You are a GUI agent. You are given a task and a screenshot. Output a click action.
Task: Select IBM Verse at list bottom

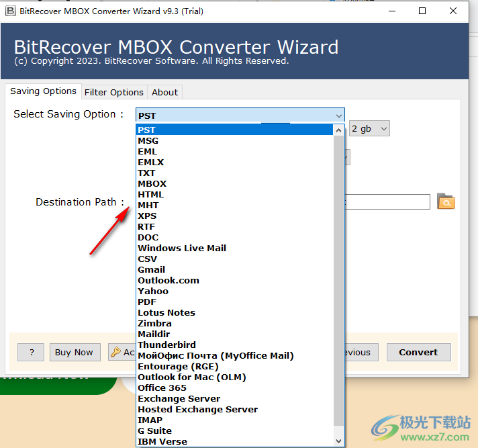[x=234, y=441]
